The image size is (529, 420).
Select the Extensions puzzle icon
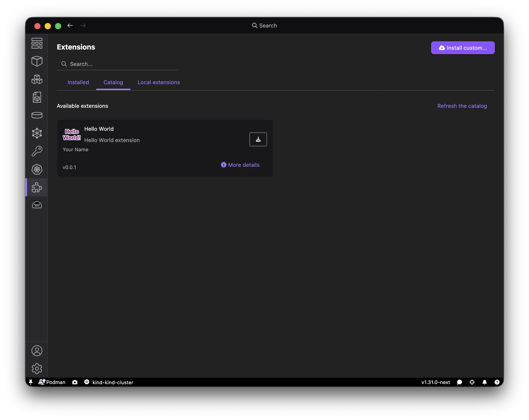pyautogui.click(x=37, y=187)
